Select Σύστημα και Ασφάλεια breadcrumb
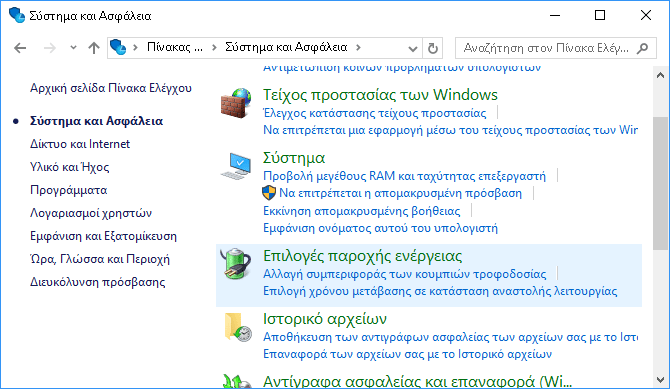This screenshot has width=670, height=389. 286,47
